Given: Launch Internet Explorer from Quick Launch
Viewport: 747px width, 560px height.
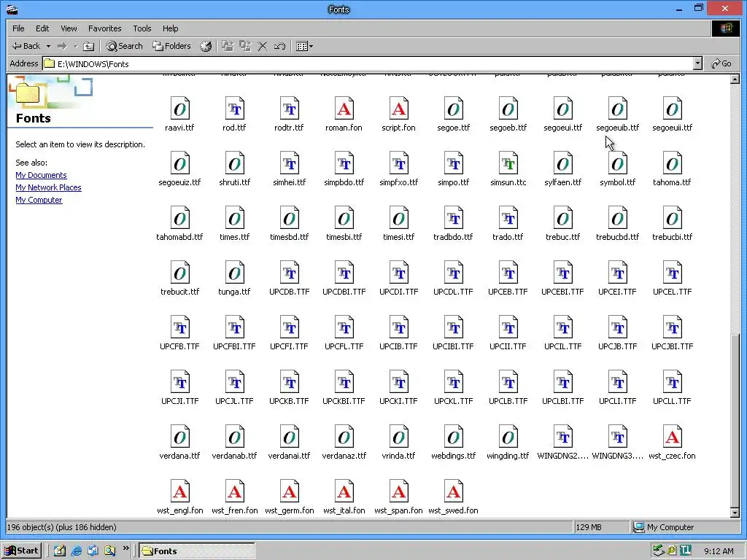Looking at the screenshot, I should tap(76, 551).
